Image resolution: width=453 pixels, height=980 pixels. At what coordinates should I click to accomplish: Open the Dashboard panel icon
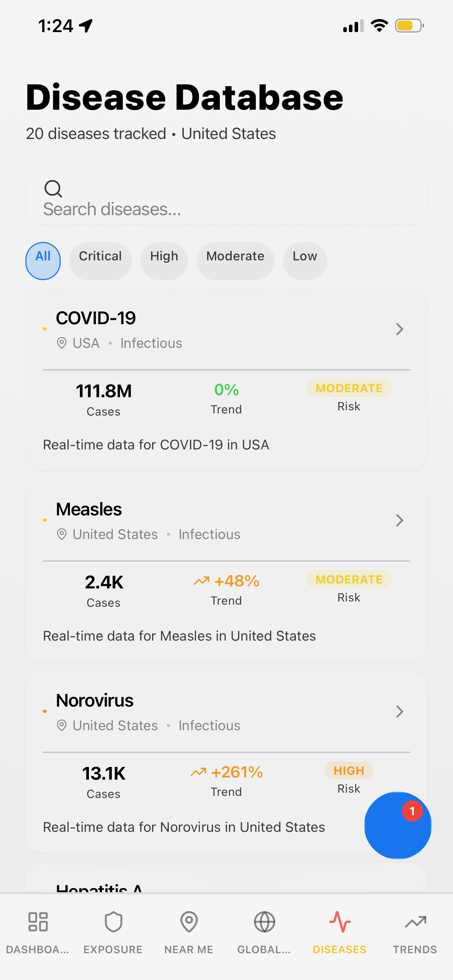pos(38,922)
